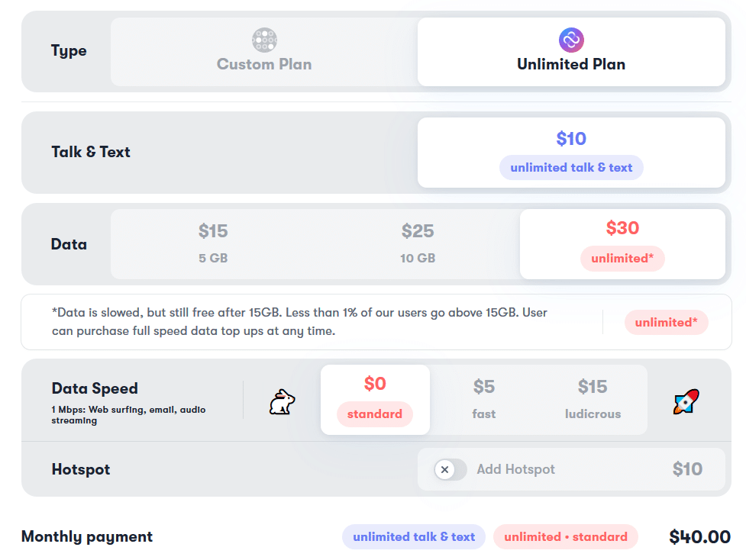Screen dimensions: 746x560
Task: Click the unlimited • standard summary pill
Action: [566, 536]
